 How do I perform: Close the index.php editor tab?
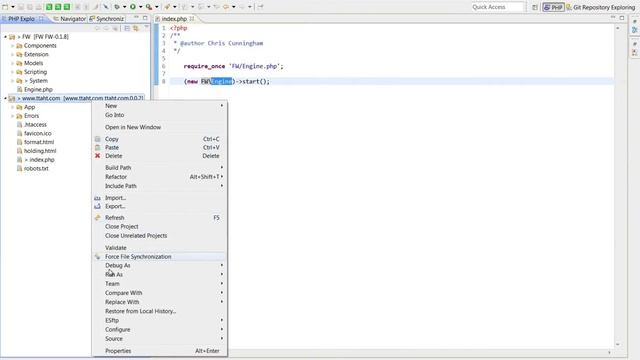[191, 19]
